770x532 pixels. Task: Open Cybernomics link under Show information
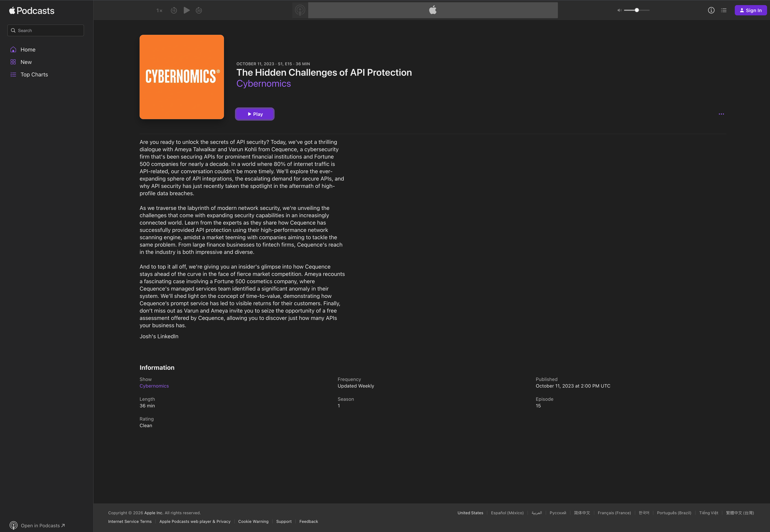[x=154, y=386]
